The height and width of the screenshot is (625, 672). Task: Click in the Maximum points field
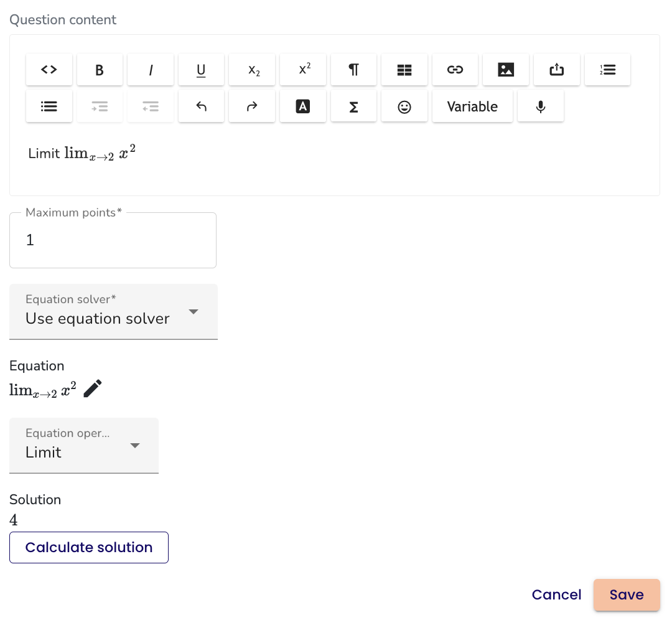(113, 240)
